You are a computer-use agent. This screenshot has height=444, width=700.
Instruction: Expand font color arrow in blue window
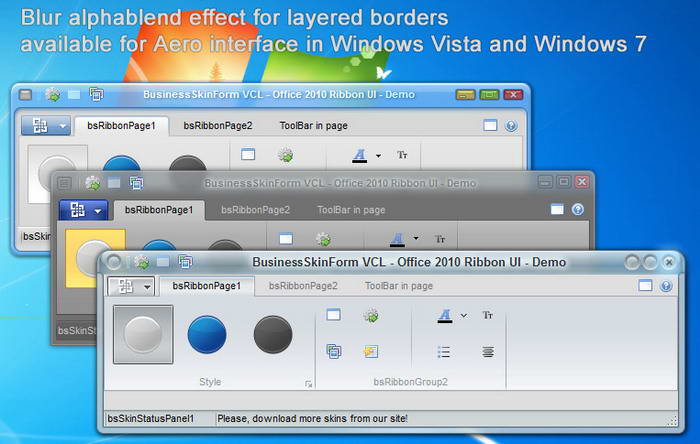click(x=378, y=156)
